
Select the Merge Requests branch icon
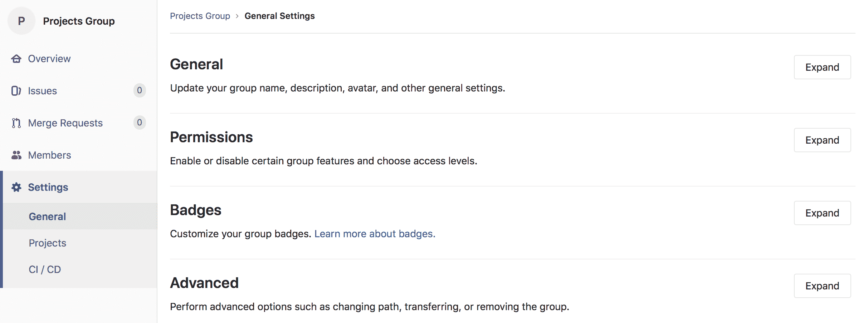tap(16, 123)
